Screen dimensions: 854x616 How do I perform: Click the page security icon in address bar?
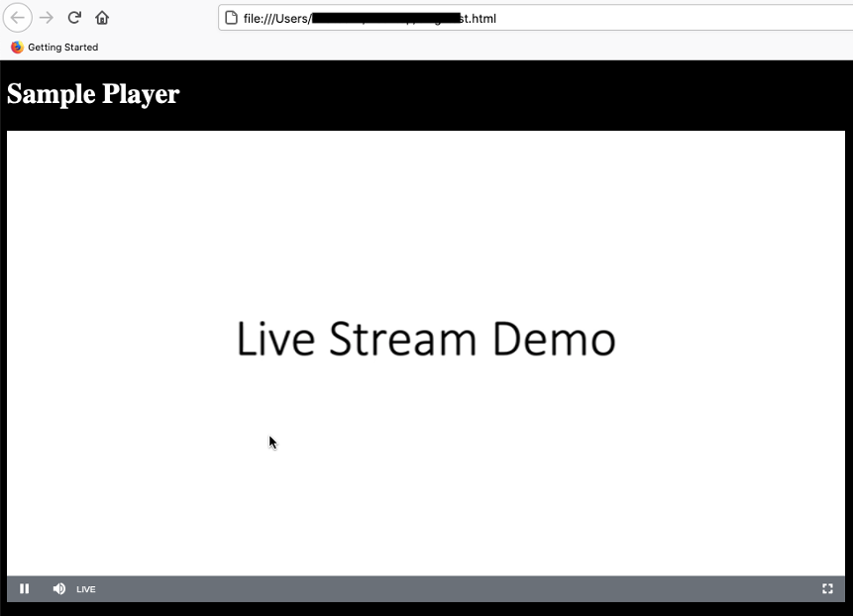[232, 17]
